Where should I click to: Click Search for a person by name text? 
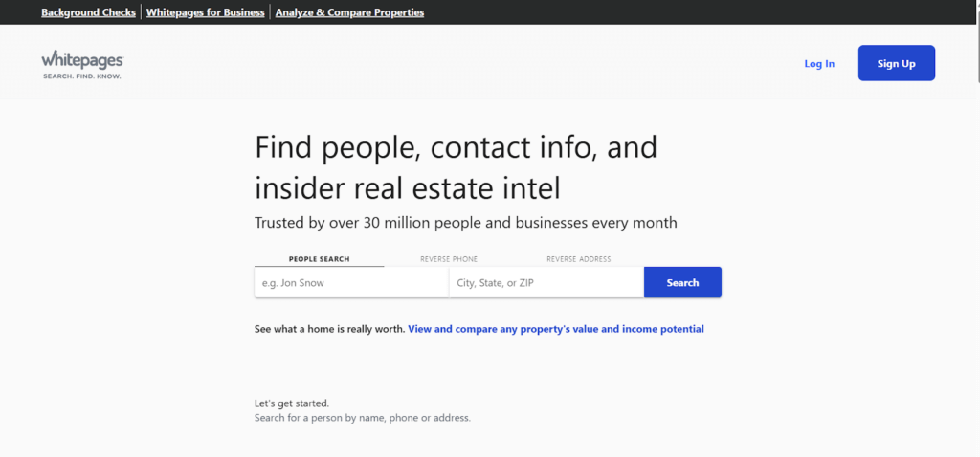(x=363, y=418)
